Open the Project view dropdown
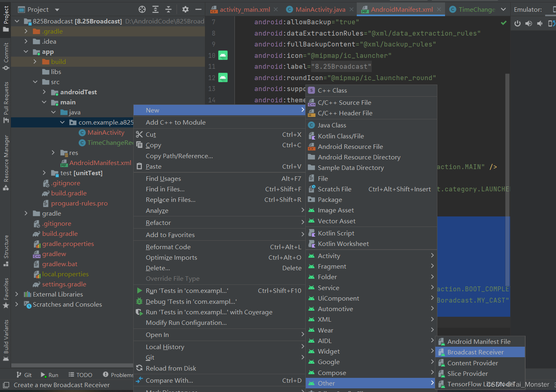This screenshot has height=392, width=556. (x=57, y=9)
